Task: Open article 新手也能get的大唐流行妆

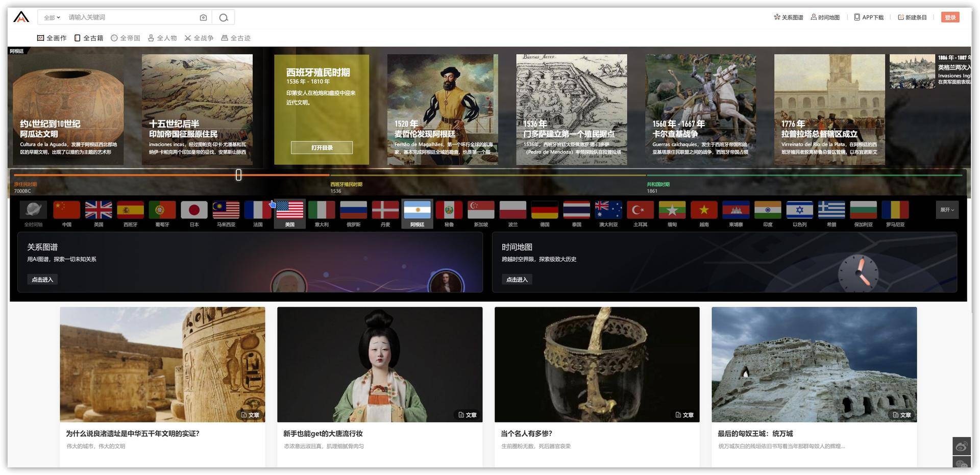Action: pos(380,387)
